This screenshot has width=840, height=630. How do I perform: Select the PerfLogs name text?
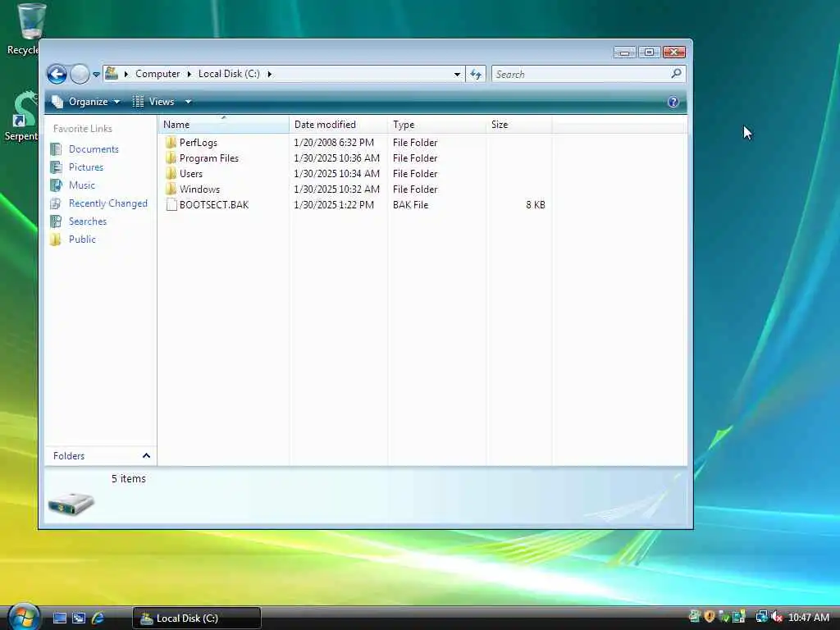coord(199,143)
